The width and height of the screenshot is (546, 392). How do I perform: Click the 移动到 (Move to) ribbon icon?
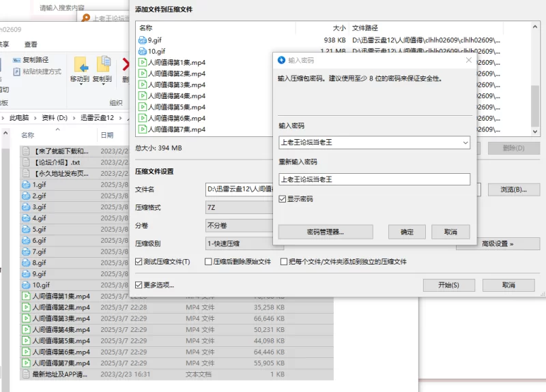(80, 65)
